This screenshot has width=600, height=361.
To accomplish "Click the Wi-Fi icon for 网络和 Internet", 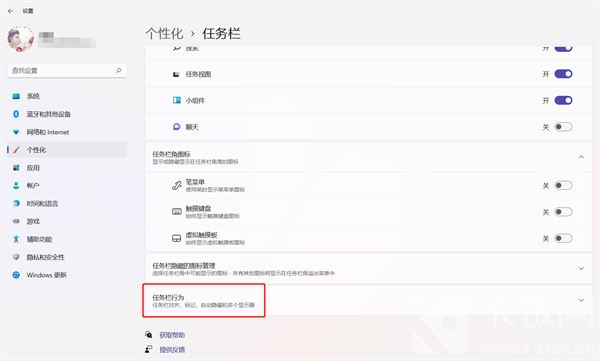I will (16, 132).
